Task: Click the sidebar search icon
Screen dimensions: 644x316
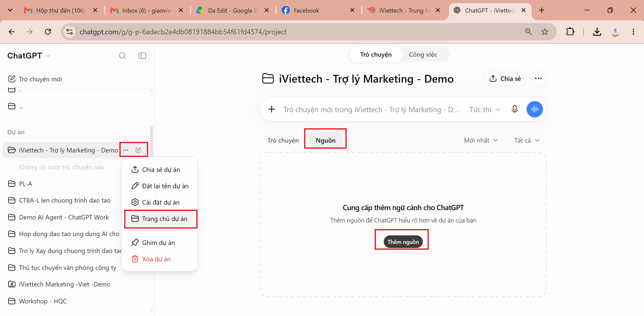Action: 122,56
